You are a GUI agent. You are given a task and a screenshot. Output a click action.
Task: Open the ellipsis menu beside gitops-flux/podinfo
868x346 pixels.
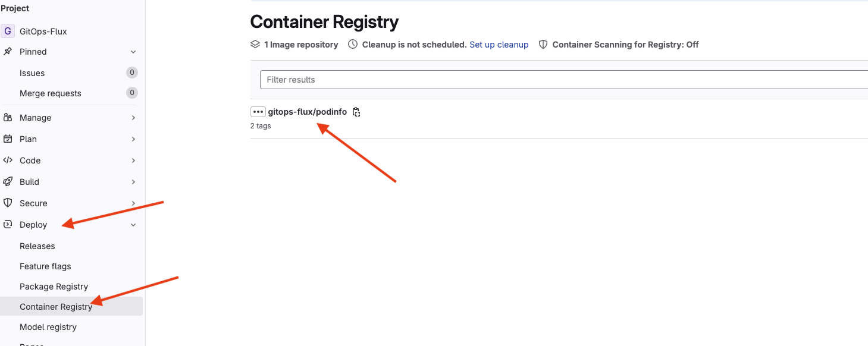coord(258,112)
